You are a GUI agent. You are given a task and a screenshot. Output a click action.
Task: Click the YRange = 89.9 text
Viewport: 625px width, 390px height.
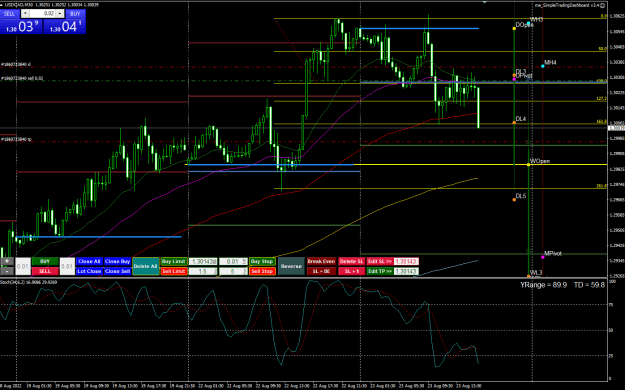[x=543, y=285]
